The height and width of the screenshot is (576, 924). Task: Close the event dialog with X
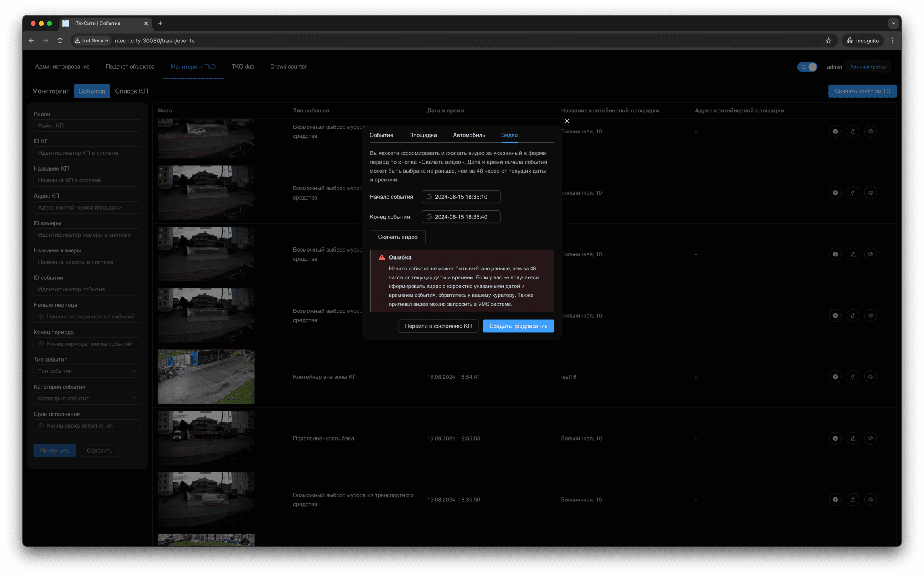(567, 121)
